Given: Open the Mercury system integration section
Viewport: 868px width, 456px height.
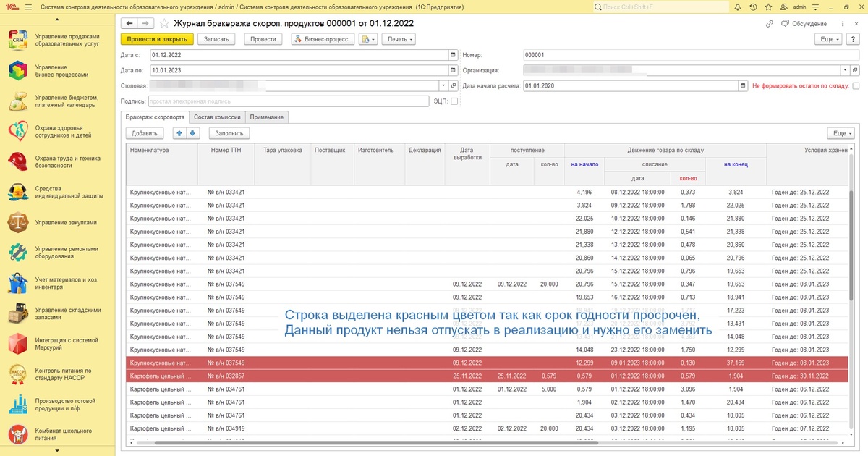Looking at the screenshot, I should pyautogui.click(x=57, y=344).
